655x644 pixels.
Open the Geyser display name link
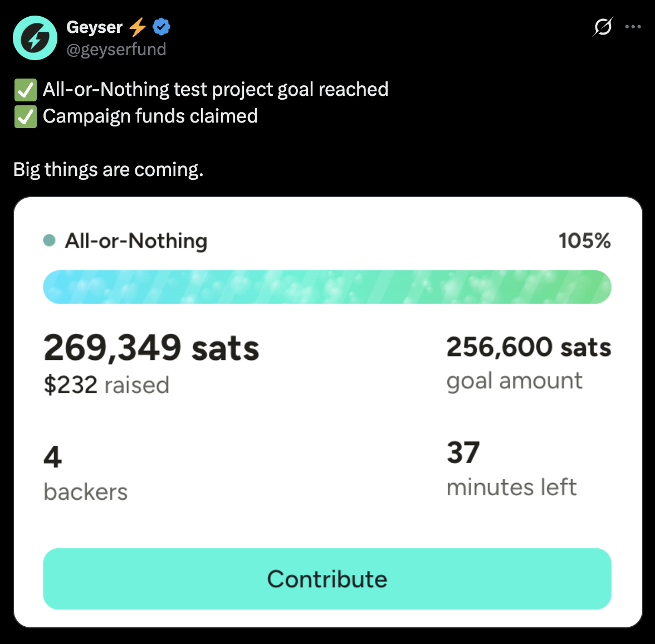94,27
